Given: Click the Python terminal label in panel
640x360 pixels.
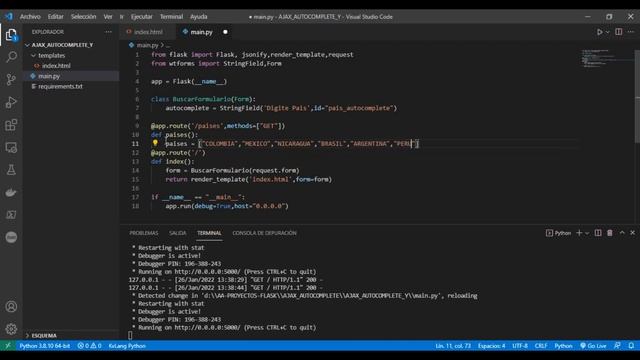Looking at the screenshot, I should click(x=558, y=233).
